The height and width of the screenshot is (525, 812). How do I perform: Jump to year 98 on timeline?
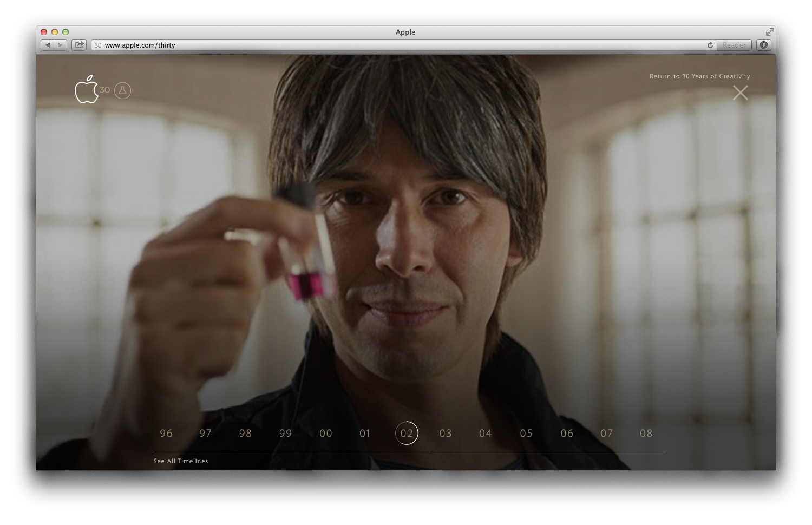pyautogui.click(x=246, y=434)
